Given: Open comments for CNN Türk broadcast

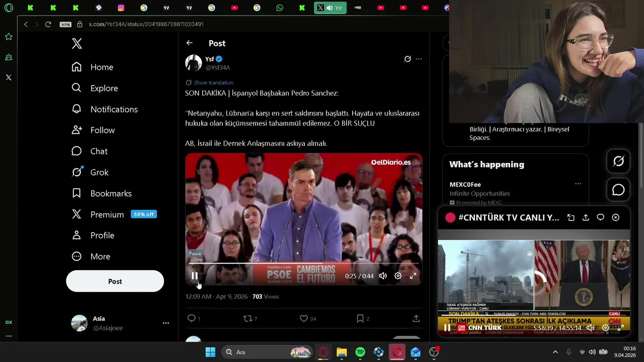Looking at the screenshot, I should [x=600, y=218].
